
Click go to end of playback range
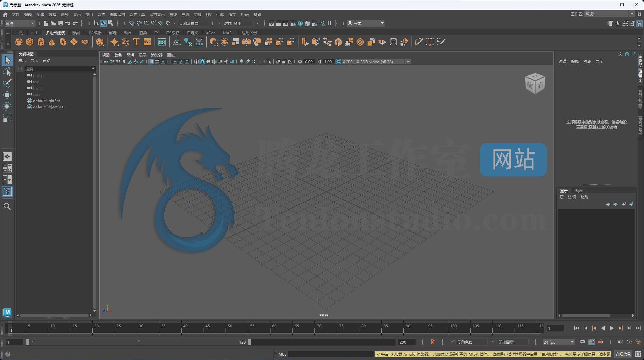[x=638, y=328]
